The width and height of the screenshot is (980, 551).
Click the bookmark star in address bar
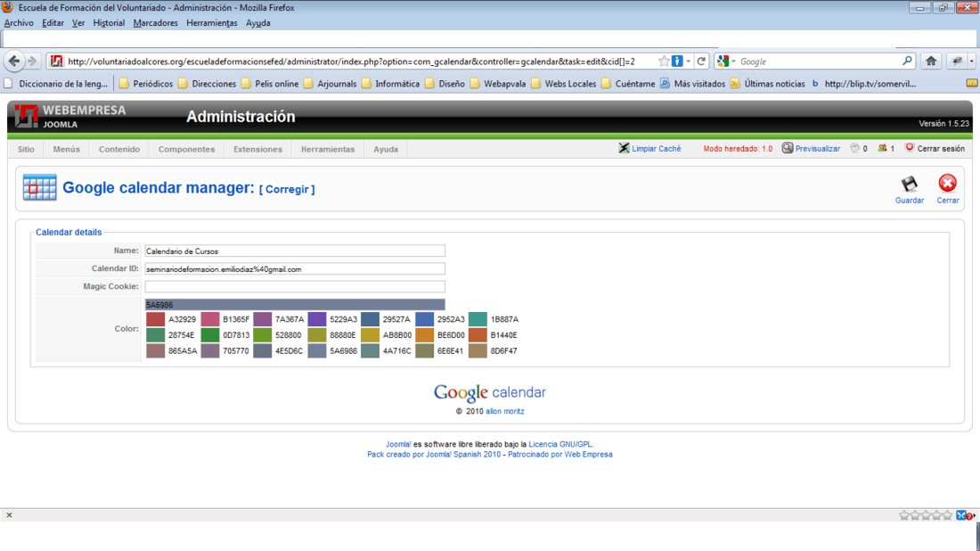point(664,62)
